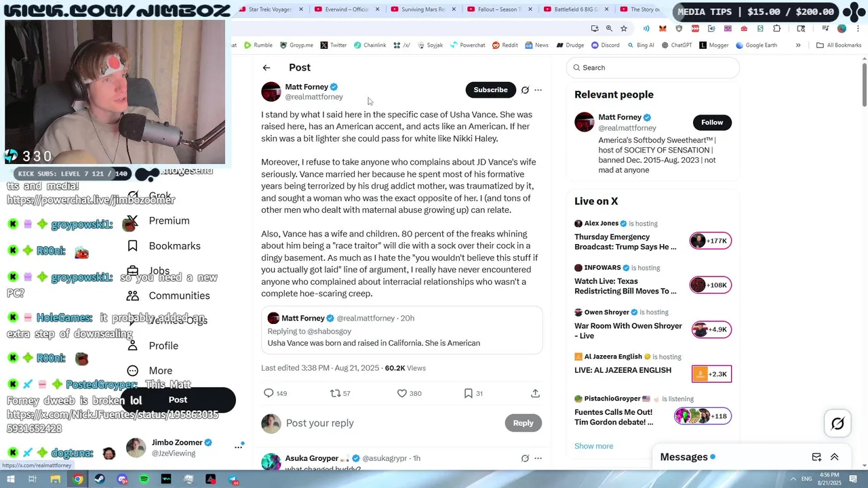Expand the bookmarks bar overflow chevron

coord(798,45)
